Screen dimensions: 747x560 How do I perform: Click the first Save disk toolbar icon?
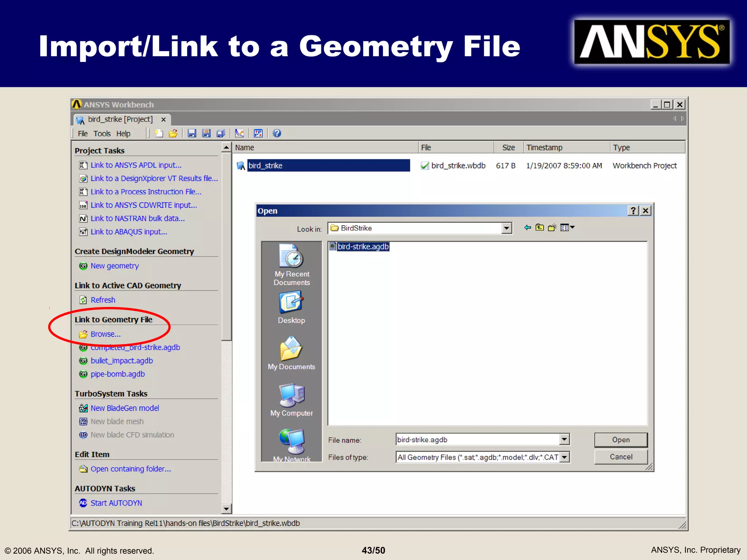[x=192, y=133]
